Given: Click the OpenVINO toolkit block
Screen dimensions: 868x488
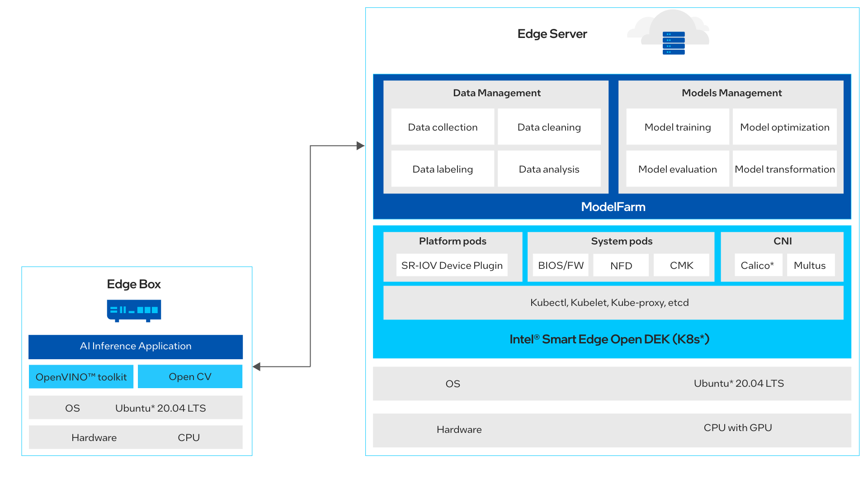Looking at the screenshot, I should pyautogui.click(x=81, y=376).
